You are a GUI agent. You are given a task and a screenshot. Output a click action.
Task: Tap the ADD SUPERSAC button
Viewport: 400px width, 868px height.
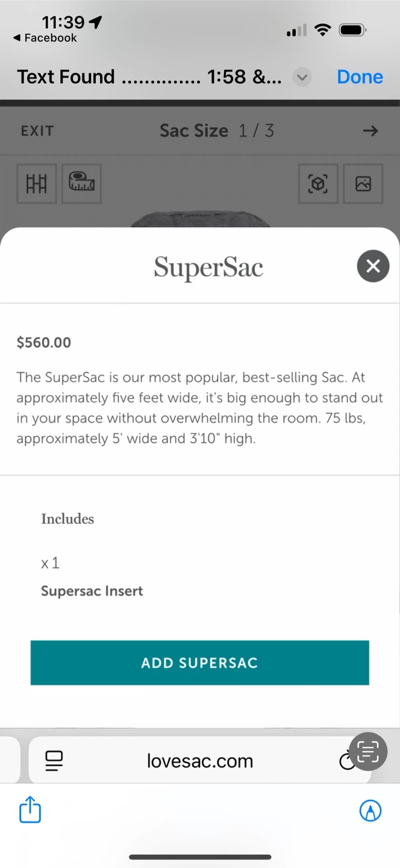click(x=199, y=662)
